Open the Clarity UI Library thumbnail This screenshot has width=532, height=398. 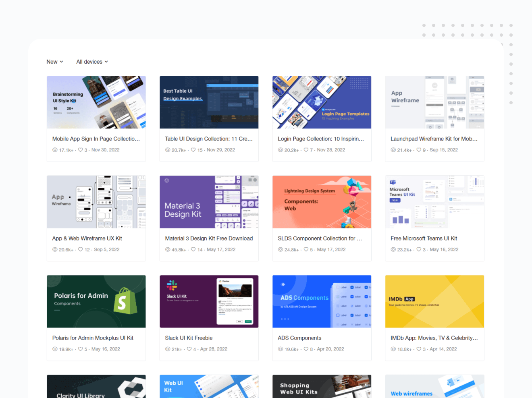point(96,386)
